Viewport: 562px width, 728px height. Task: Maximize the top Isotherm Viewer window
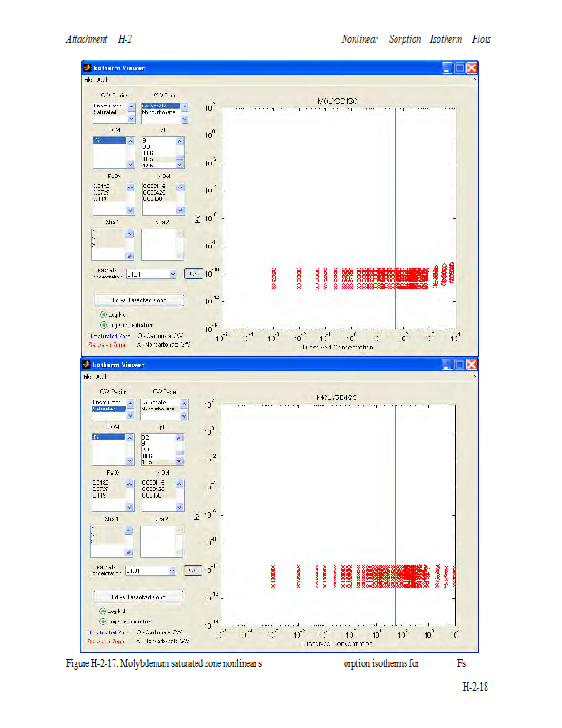coord(460,68)
